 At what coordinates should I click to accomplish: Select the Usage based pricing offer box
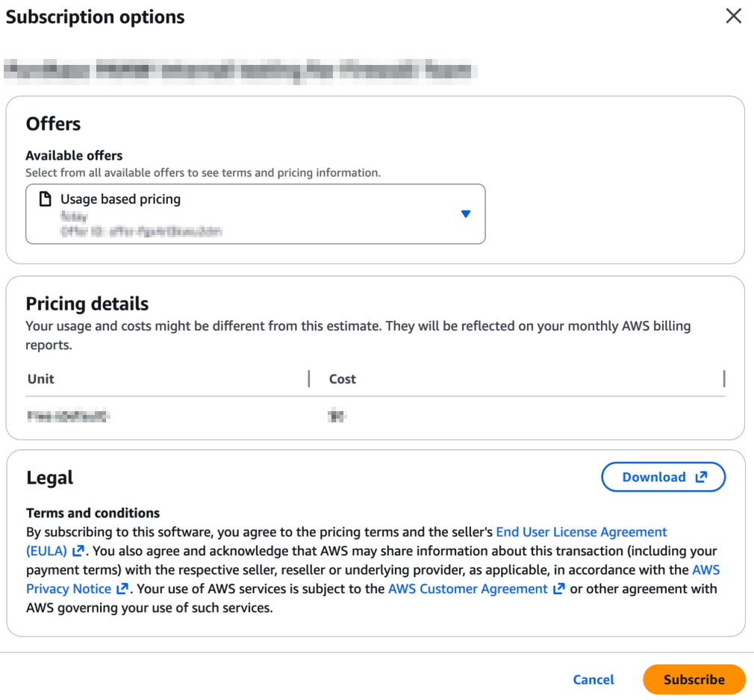(x=255, y=214)
